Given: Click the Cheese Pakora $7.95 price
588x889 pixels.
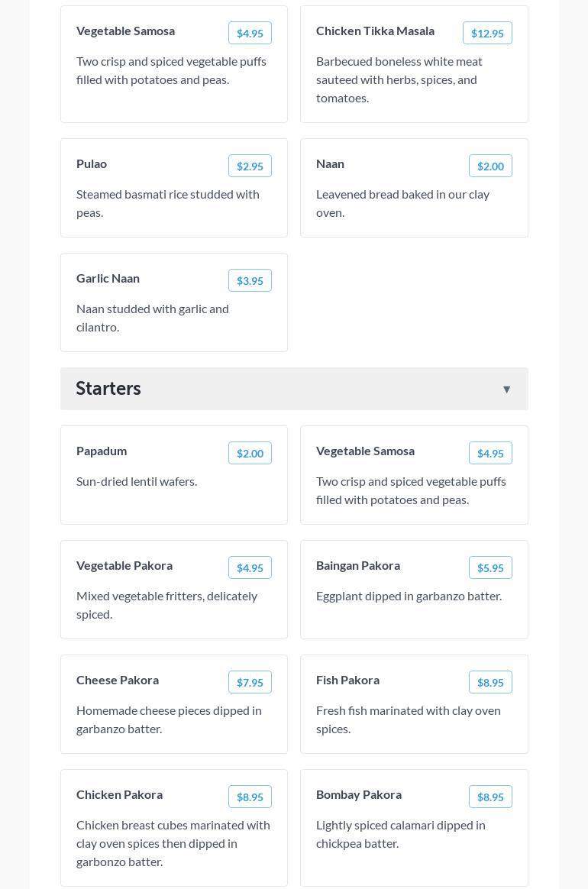Looking at the screenshot, I should tap(250, 682).
